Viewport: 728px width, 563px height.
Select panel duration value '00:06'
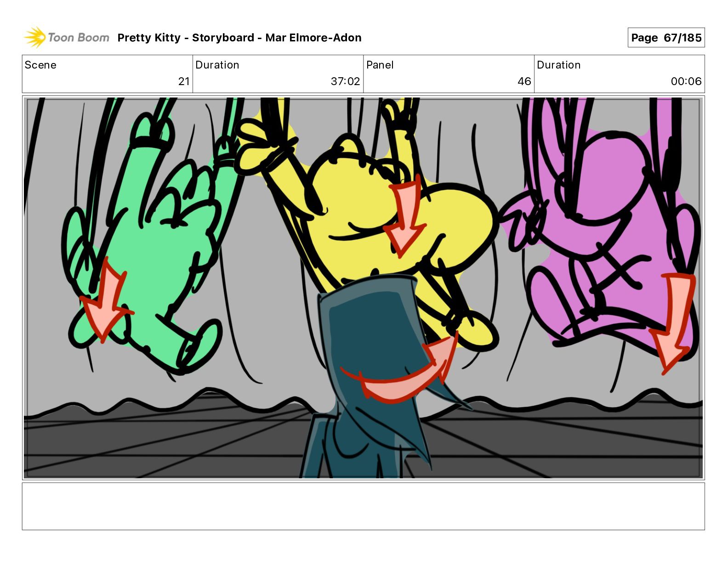coord(686,81)
